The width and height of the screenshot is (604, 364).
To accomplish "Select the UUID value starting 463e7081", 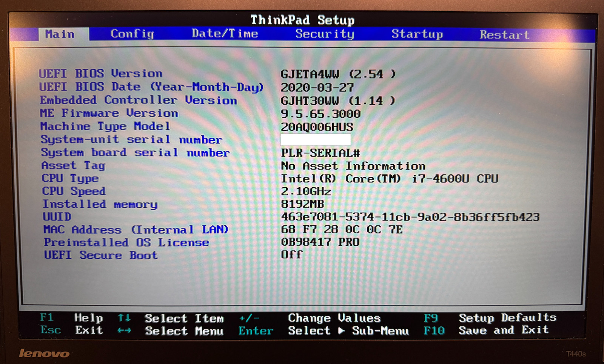I will pos(410,217).
